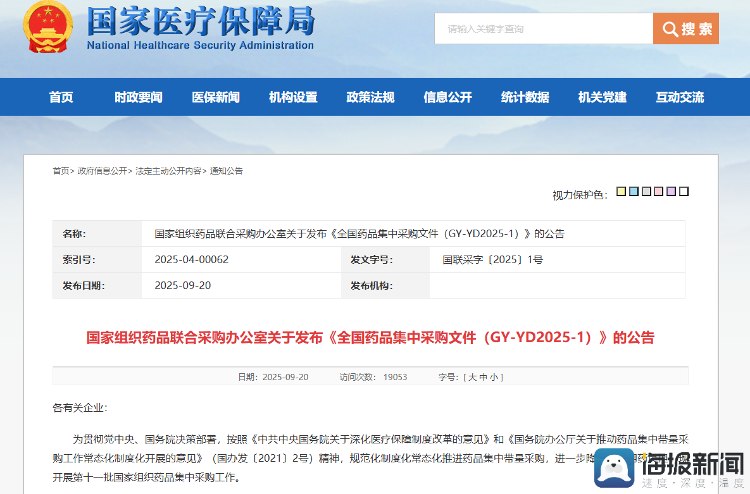The height and width of the screenshot is (494, 750).
Task: Open the 机构设置 navigation item
Action: pos(293,97)
